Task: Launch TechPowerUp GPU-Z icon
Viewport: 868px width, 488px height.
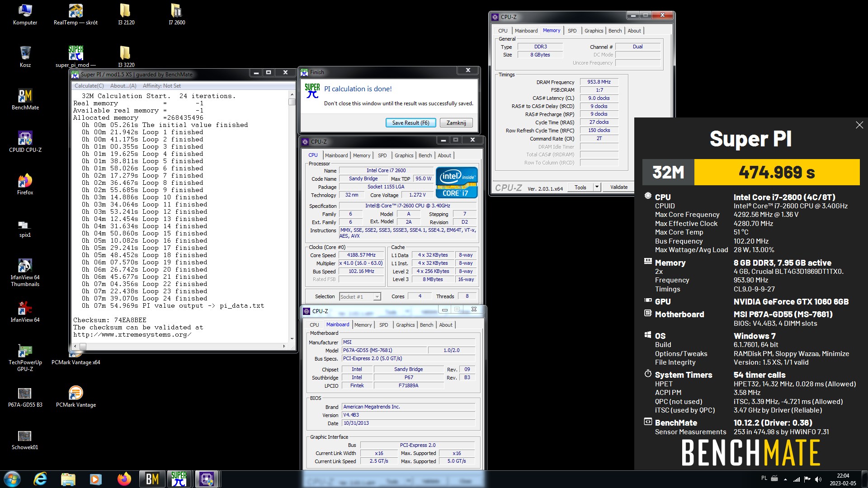Action: click(x=25, y=358)
